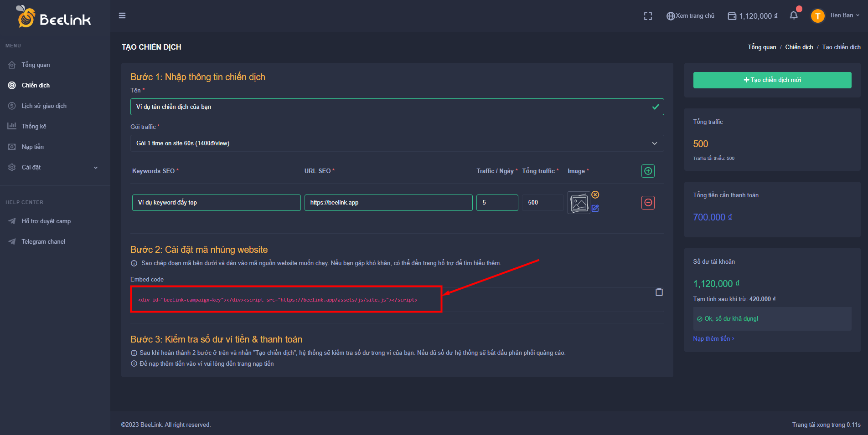Image resolution: width=868 pixels, height=435 pixels.
Task: Open Lịch sử giao dịch page
Action: [x=44, y=106]
